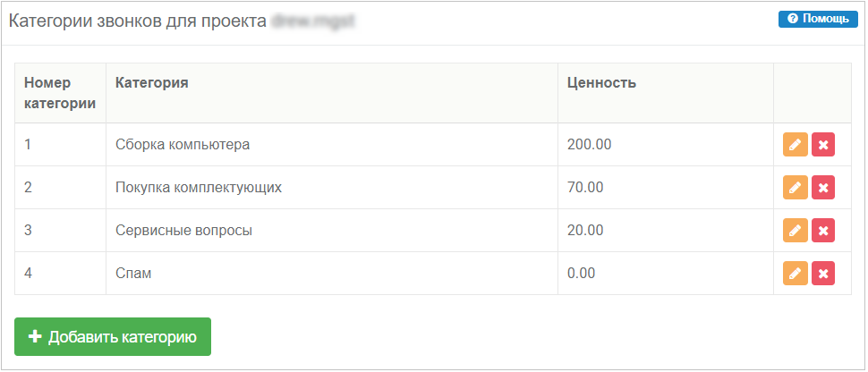Edit the Сборка компьютера category
868x372 pixels.
795,145
